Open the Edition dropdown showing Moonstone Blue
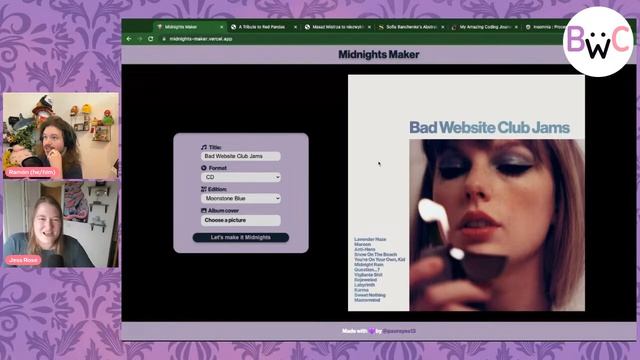Image resolution: width=640 pixels, height=360 pixels. click(x=241, y=198)
